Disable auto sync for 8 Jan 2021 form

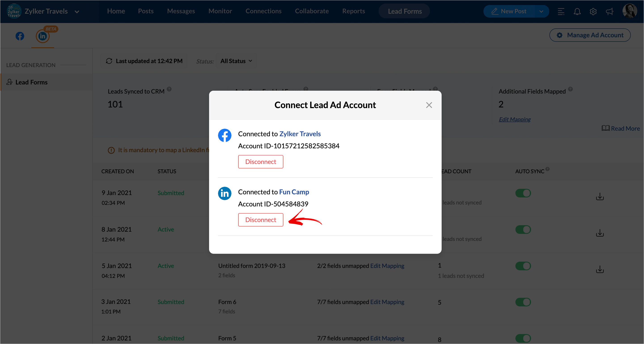click(523, 230)
